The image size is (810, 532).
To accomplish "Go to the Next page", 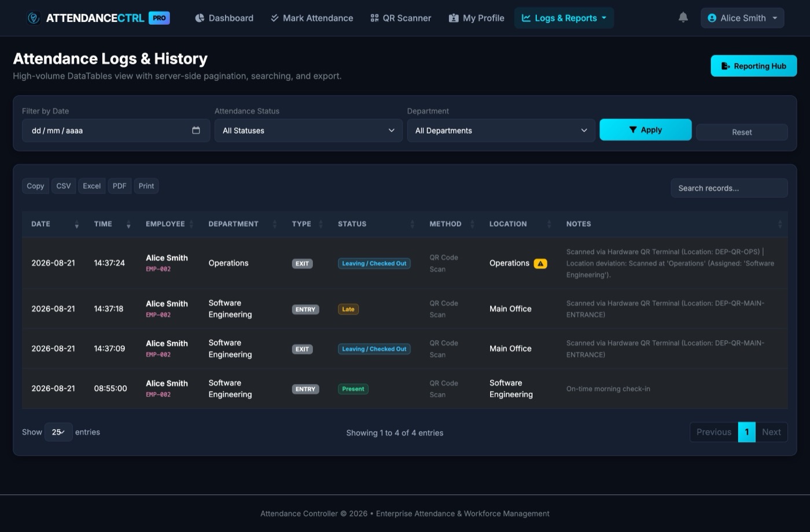I will coord(771,432).
